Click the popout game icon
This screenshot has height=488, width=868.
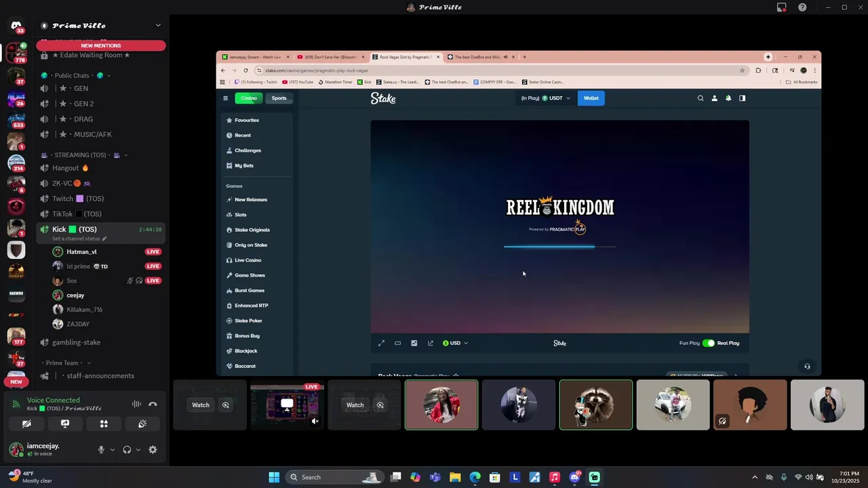tap(430, 343)
